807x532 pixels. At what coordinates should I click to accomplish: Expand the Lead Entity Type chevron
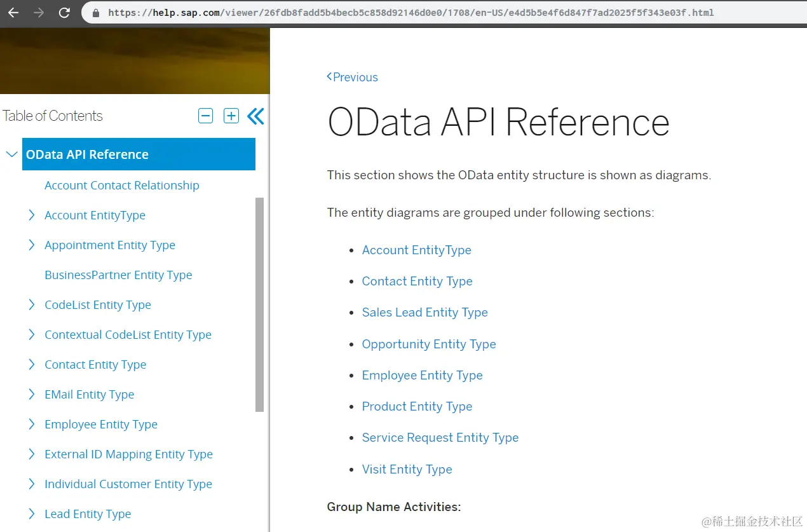(x=32, y=514)
